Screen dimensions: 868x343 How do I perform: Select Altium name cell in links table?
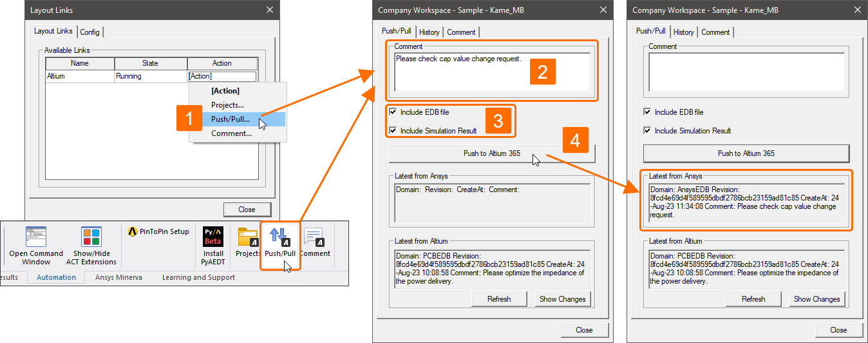pos(80,76)
